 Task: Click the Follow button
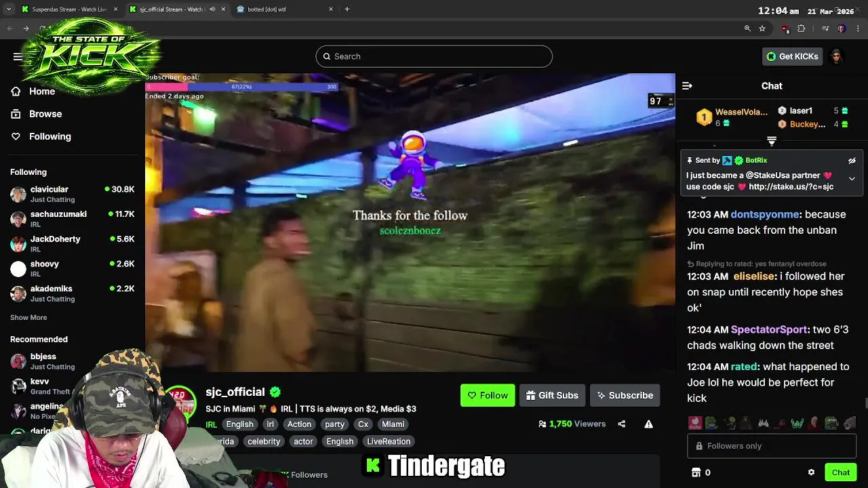(x=488, y=395)
